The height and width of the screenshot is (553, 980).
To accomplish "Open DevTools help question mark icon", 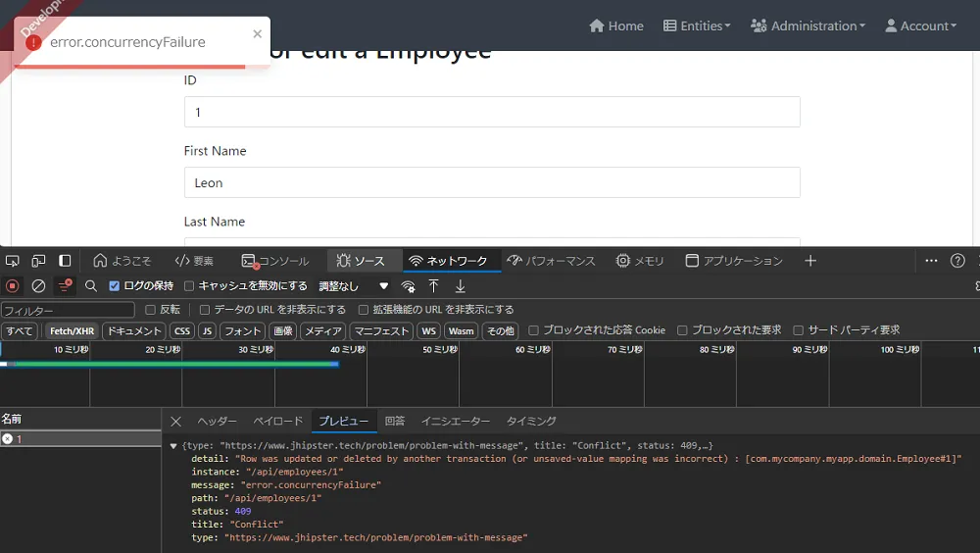I will tap(957, 261).
